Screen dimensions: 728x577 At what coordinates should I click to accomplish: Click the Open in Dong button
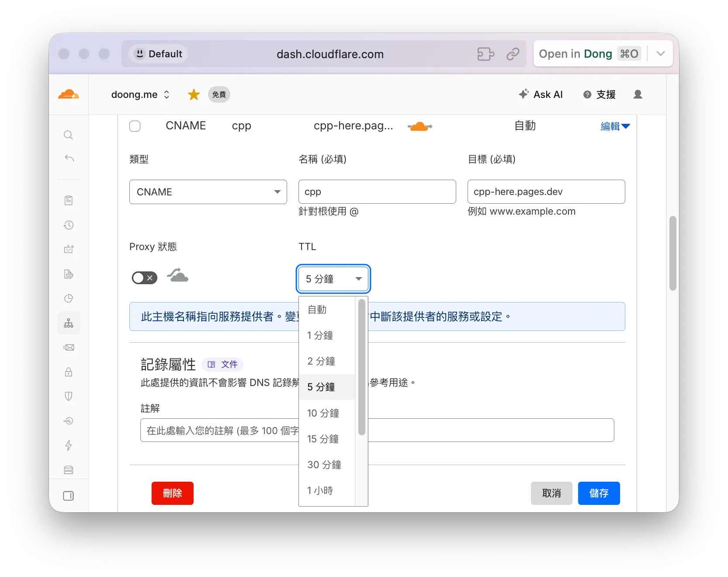pyautogui.click(x=589, y=53)
